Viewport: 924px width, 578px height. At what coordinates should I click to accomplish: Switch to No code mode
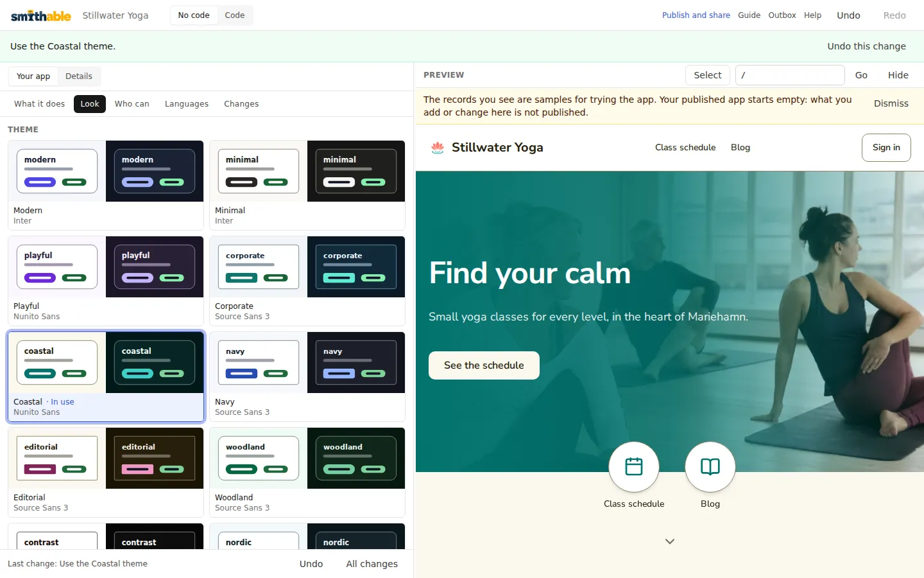pos(194,15)
